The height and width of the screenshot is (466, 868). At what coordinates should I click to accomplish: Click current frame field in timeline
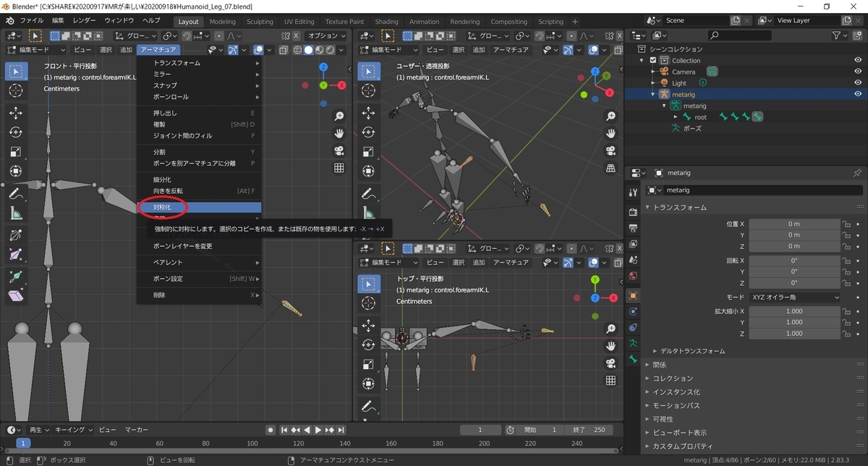pos(479,430)
